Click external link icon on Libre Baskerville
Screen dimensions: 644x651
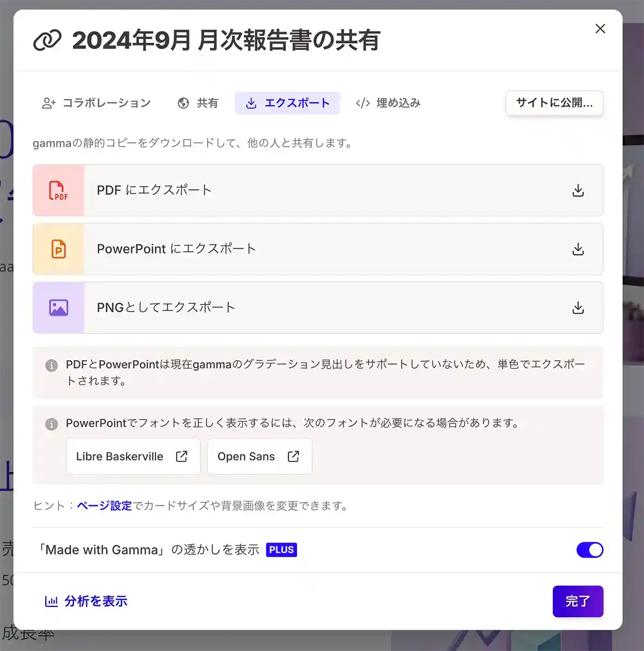click(x=181, y=456)
